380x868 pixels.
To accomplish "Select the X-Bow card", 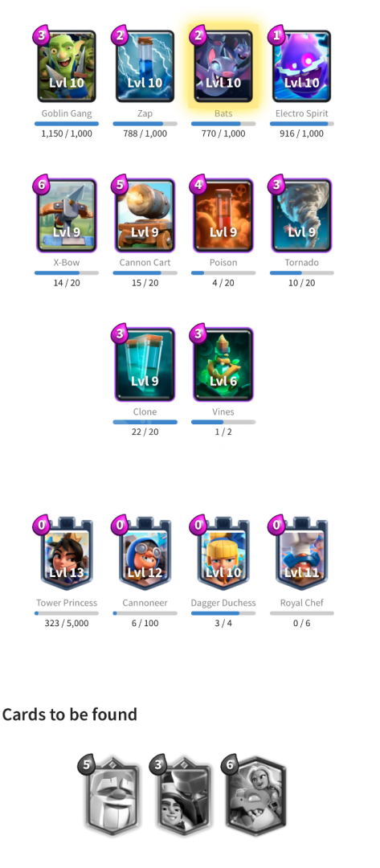I will click(x=67, y=215).
